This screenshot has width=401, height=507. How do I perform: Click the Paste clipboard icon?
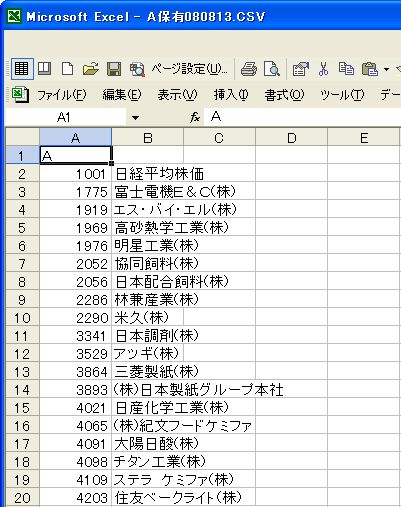(370, 69)
